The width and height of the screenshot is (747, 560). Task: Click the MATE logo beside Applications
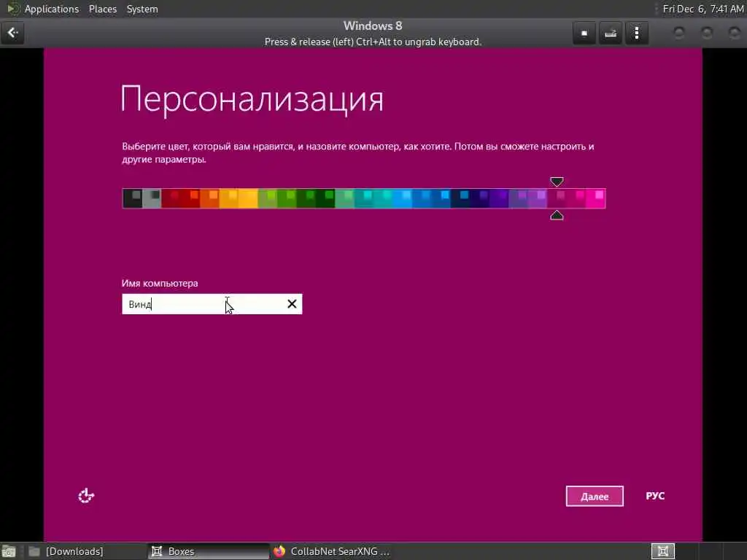point(13,9)
